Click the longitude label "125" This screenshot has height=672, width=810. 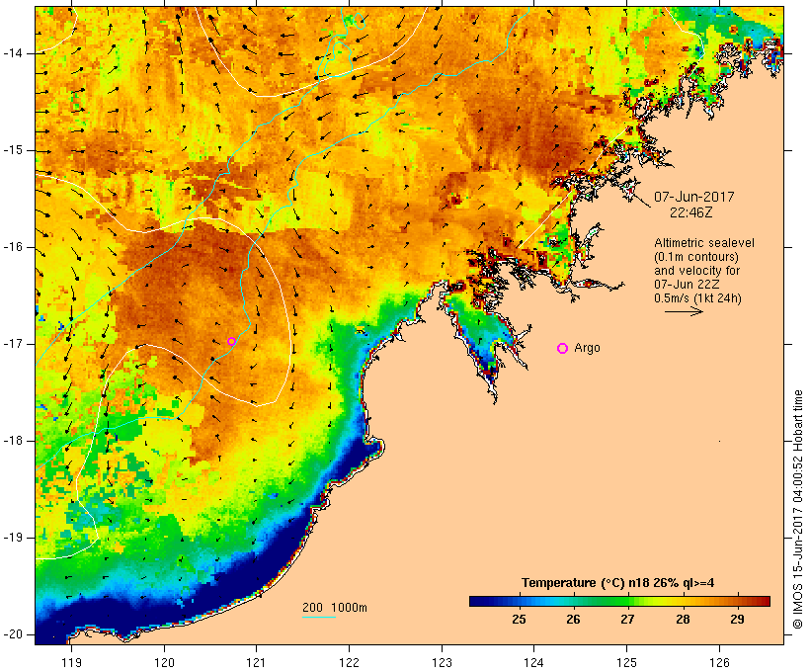tap(626, 662)
